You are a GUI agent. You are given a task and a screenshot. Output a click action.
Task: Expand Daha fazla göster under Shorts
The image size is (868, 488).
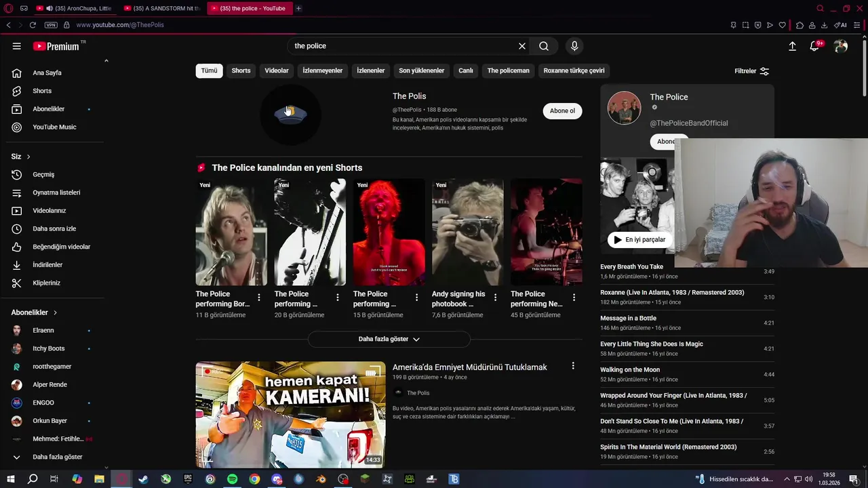(x=389, y=339)
